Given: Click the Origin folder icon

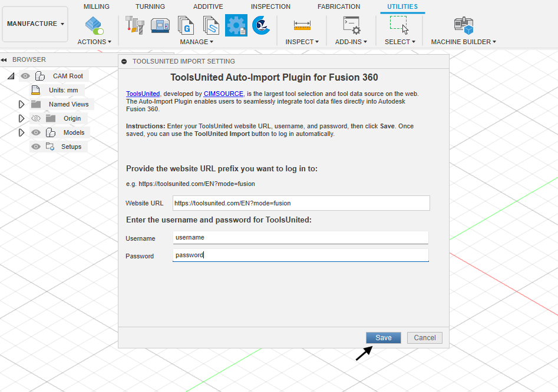Looking at the screenshot, I should click(51, 118).
